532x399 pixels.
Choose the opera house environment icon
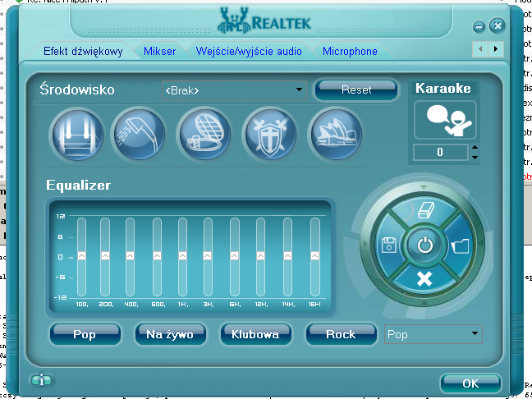coord(335,132)
